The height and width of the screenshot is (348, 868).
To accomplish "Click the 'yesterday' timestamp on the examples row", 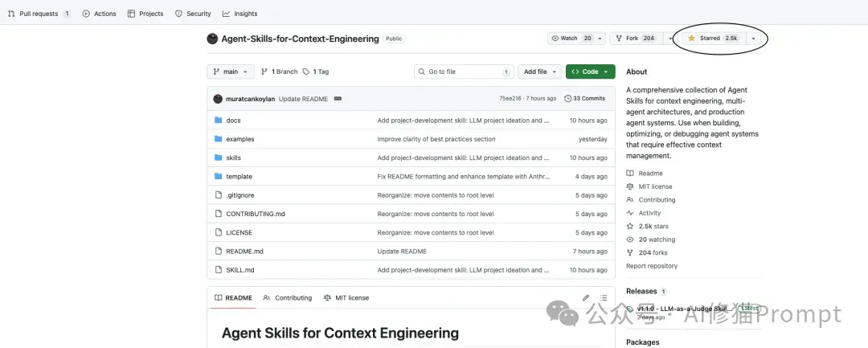I will 593,139.
